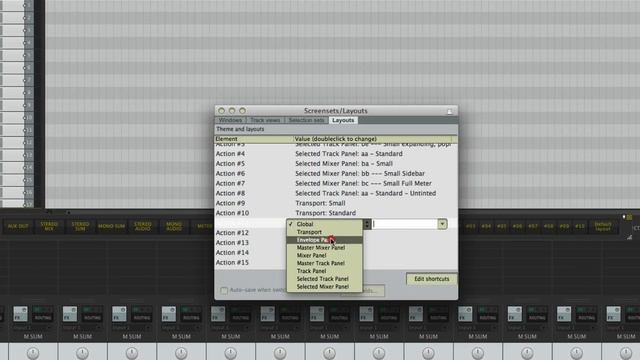The width and height of the screenshot is (640, 360).
Task: Open FX on the leftmost mixer strip
Action: (20, 313)
